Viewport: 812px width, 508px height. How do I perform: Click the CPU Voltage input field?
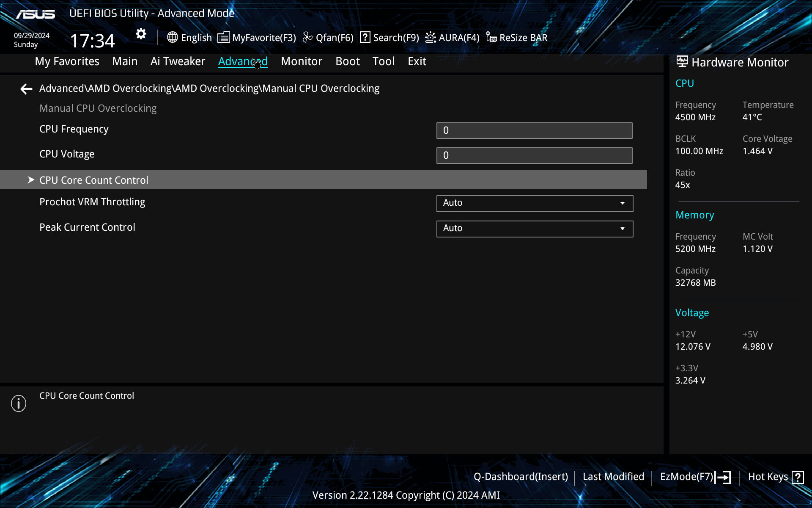pyautogui.click(x=535, y=155)
